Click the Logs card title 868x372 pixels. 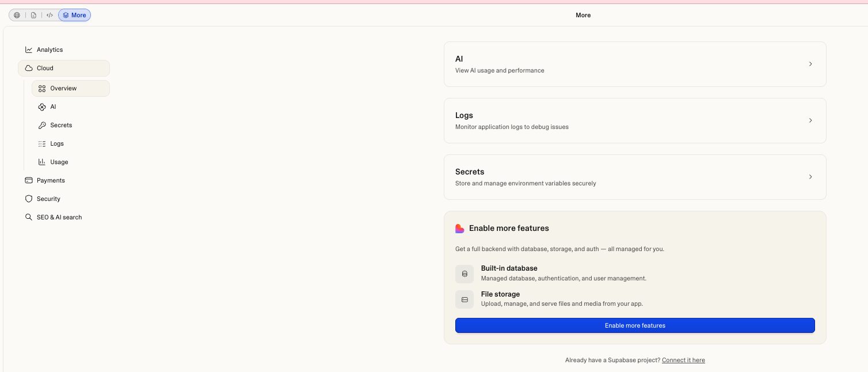[x=464, y=116]
